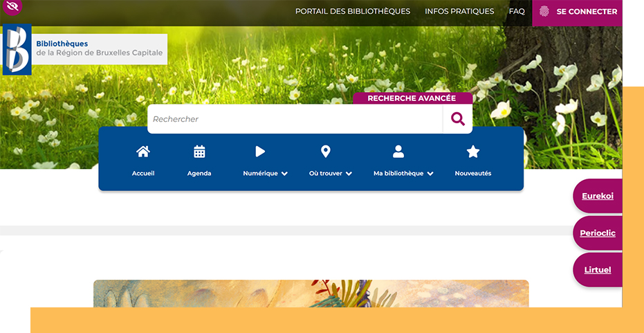The width and height of the screenshot is (644, 333).
Task: Expand the Où trouver dropdown chevron
Action: coord(349,174)
